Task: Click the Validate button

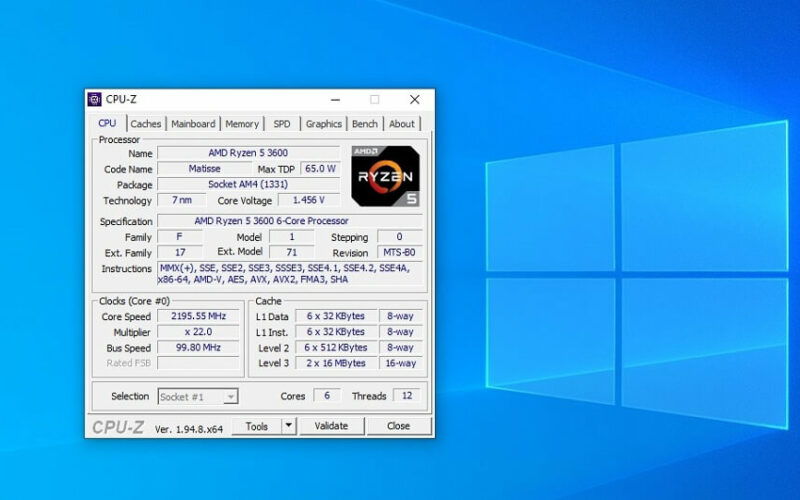Action: [x=332, y=426]
